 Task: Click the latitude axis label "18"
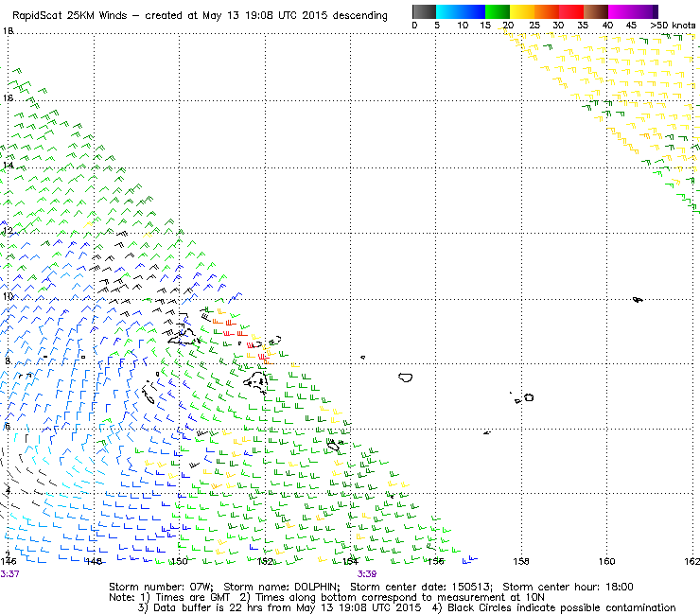click(8, 31)
